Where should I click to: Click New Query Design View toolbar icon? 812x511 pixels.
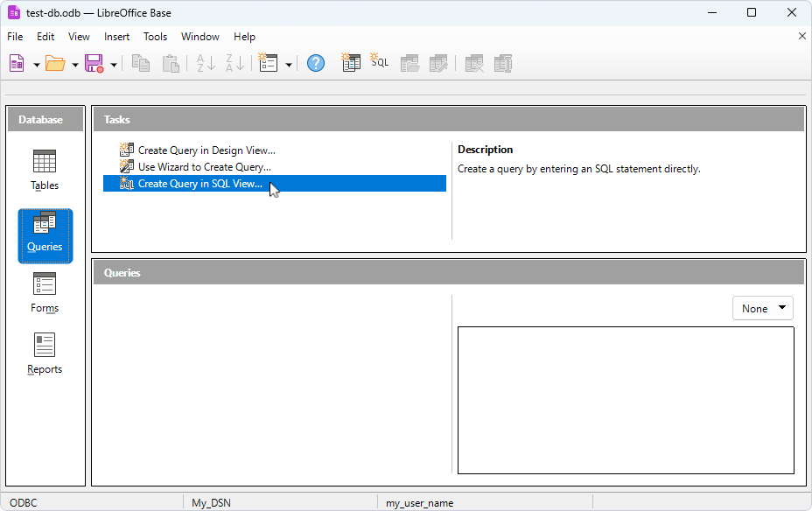point(351,64)
